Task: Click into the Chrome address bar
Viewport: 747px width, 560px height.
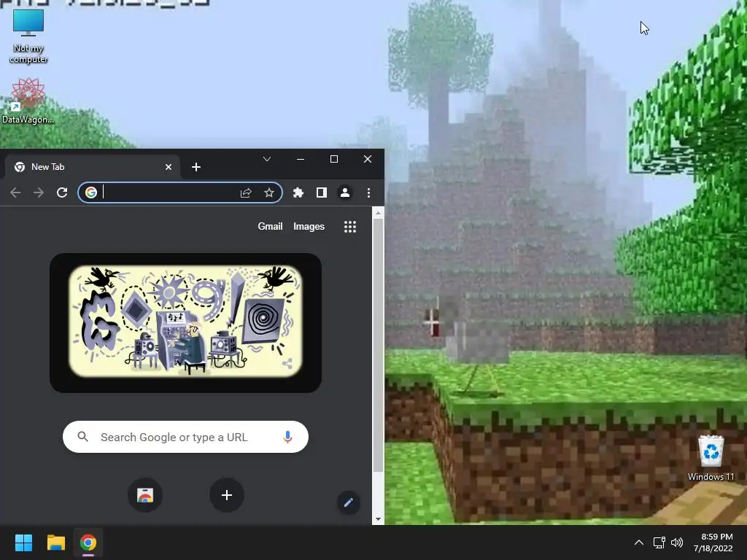Action: coord(180,192)
